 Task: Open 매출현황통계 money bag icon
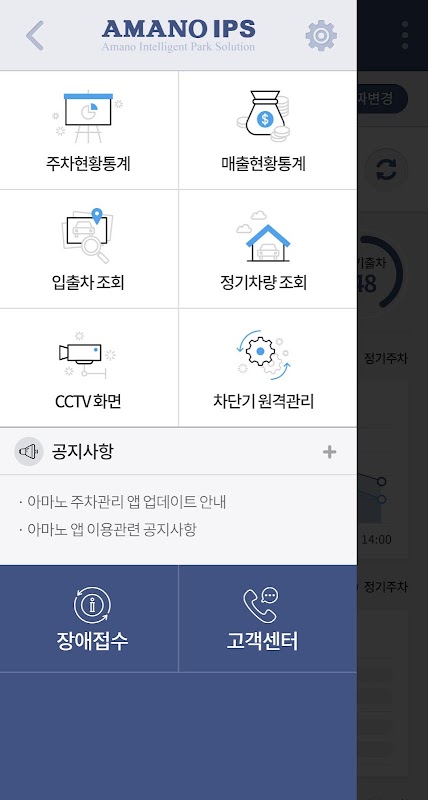(x=263, y=116)
